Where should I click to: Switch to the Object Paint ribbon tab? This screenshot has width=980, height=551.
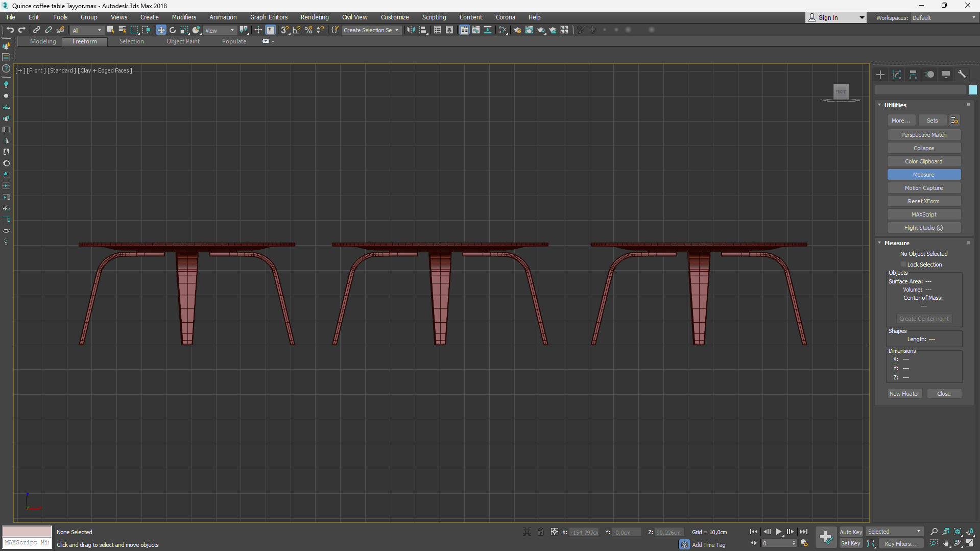tap(183, 41)
